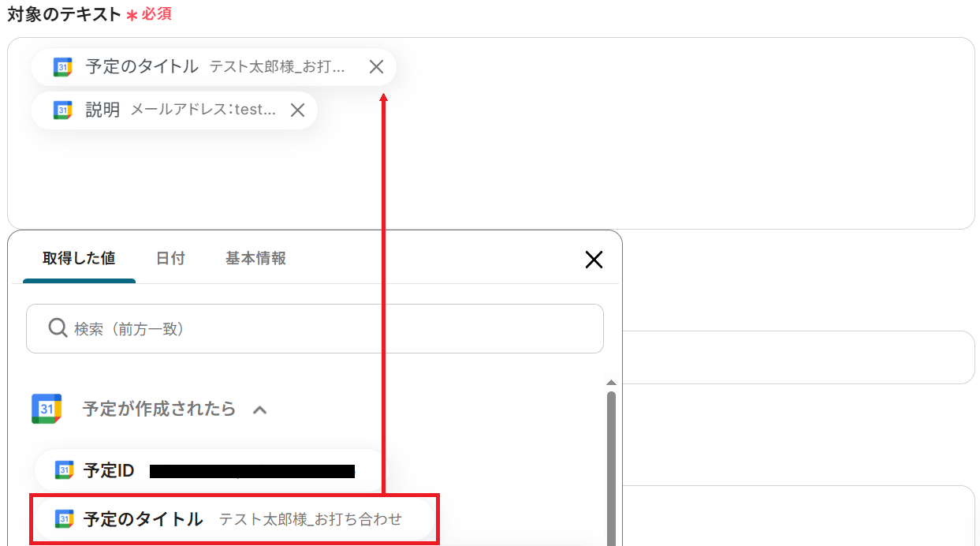This screenshot has width=980, height=546.
Task: Focus the 検索（前方一致） search field
Action: coord(315,328)
